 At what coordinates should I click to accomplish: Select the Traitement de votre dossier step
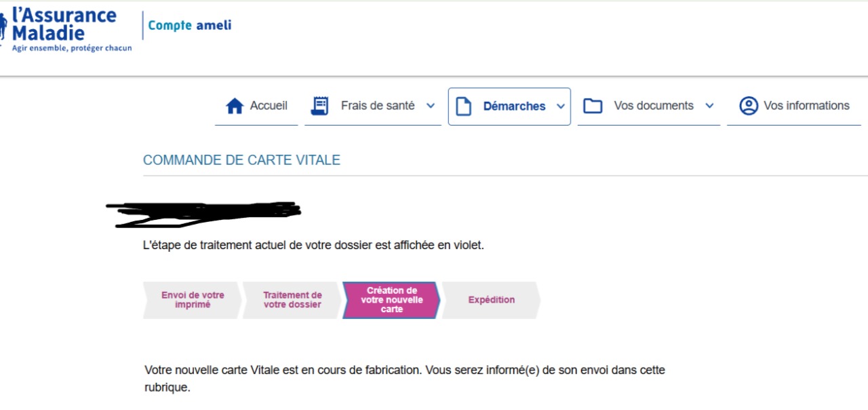[x=292, y=300]
